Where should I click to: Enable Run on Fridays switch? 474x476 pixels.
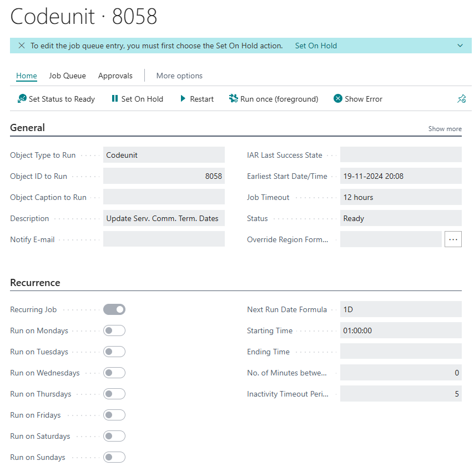(x=114, y=415)
